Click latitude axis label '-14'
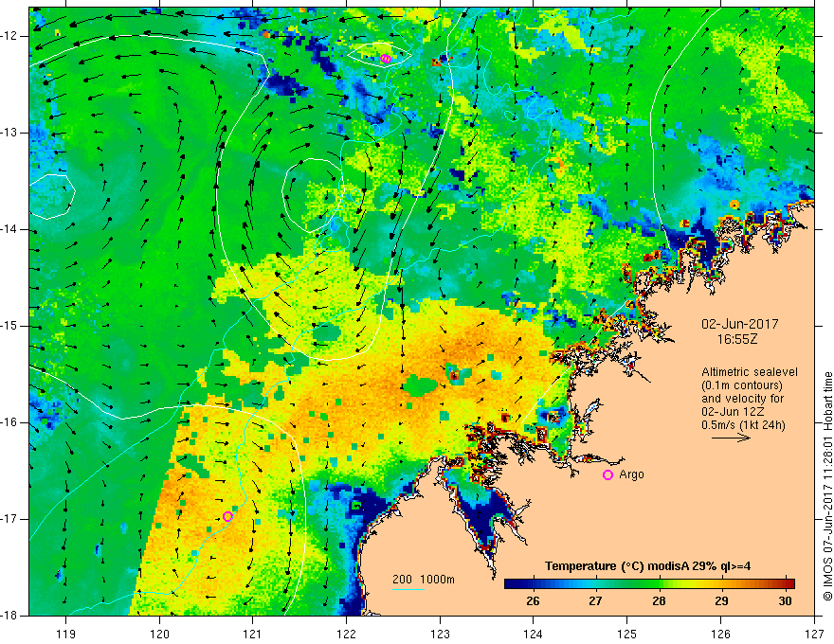Image resolution: width=834 pixels, height=644 pixels. click(9, 229)
